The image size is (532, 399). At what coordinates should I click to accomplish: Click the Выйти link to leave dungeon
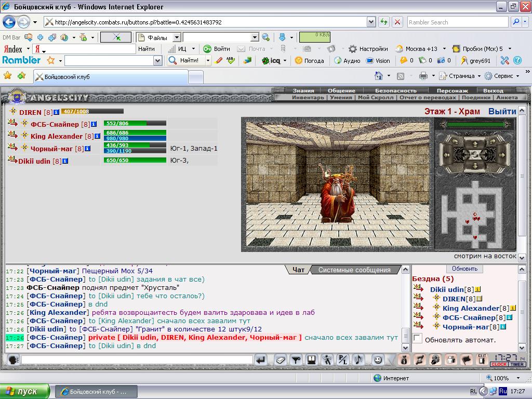pyautogui.click(x=502, y=111)
